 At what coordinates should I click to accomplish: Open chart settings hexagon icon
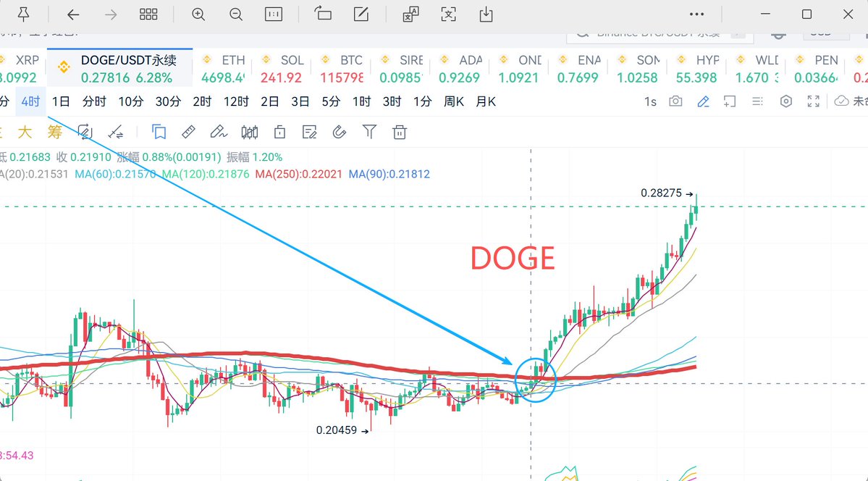pos(786,101)
